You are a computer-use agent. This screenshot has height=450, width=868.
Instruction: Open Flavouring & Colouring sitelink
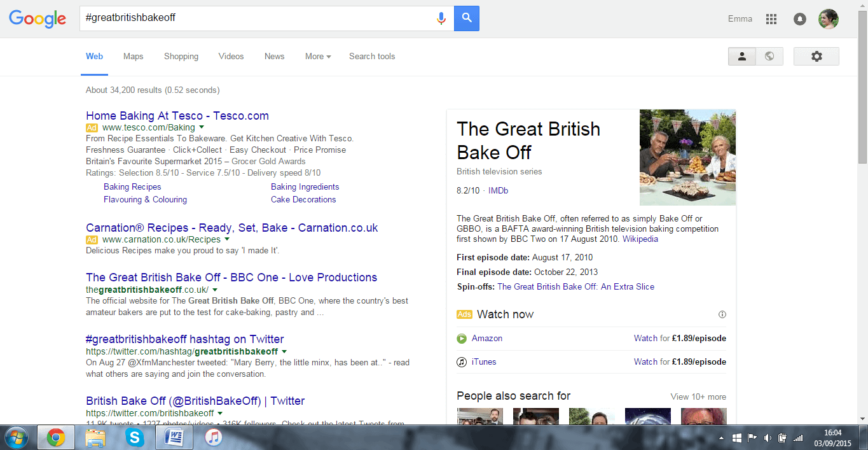click(x=146, y=199)
